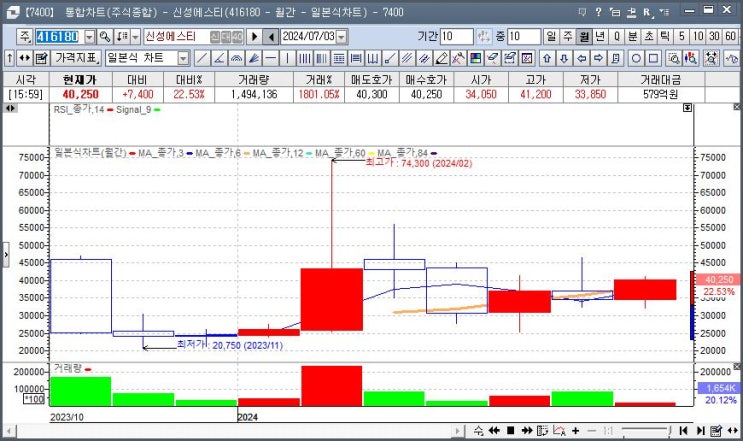Stop chart playback with square button

point(510,431)
